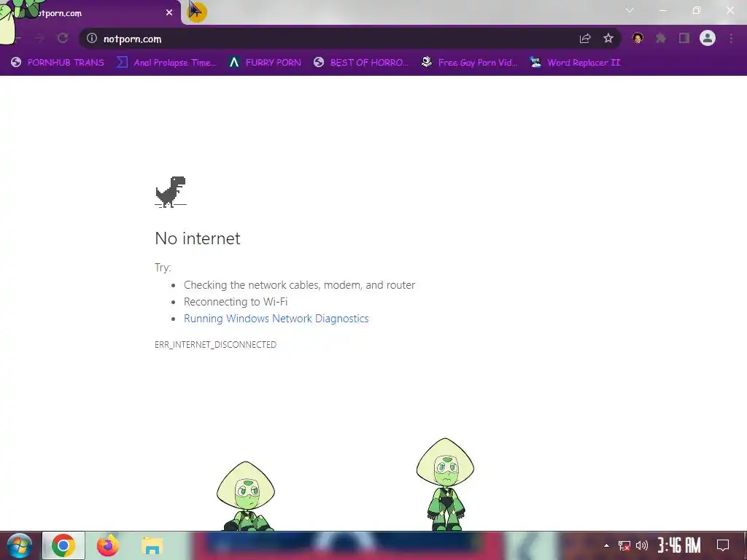Click the Reconnecting to Wi-Fi suggestion text
This screenshot has width=747, height=560.
236,302
